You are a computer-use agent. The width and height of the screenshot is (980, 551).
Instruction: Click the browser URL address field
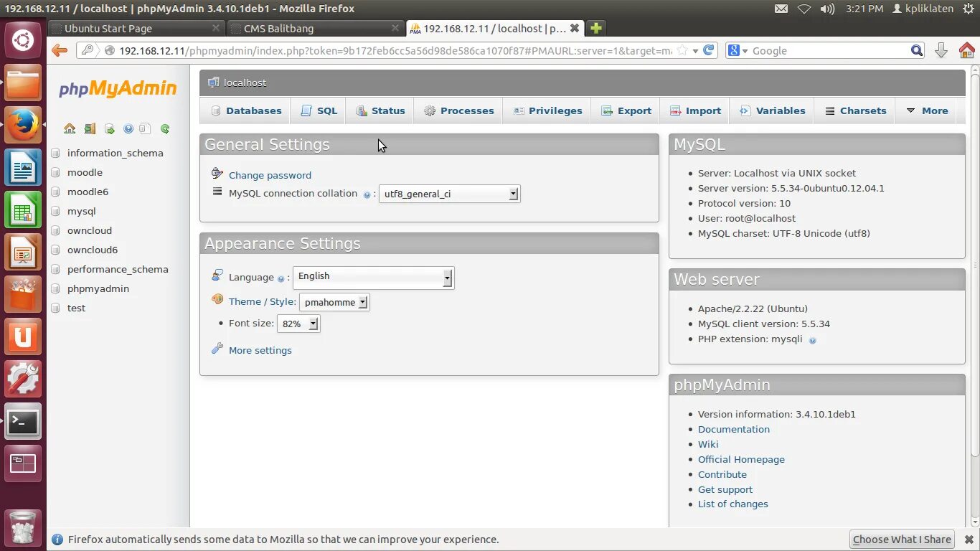coord(395,50)
